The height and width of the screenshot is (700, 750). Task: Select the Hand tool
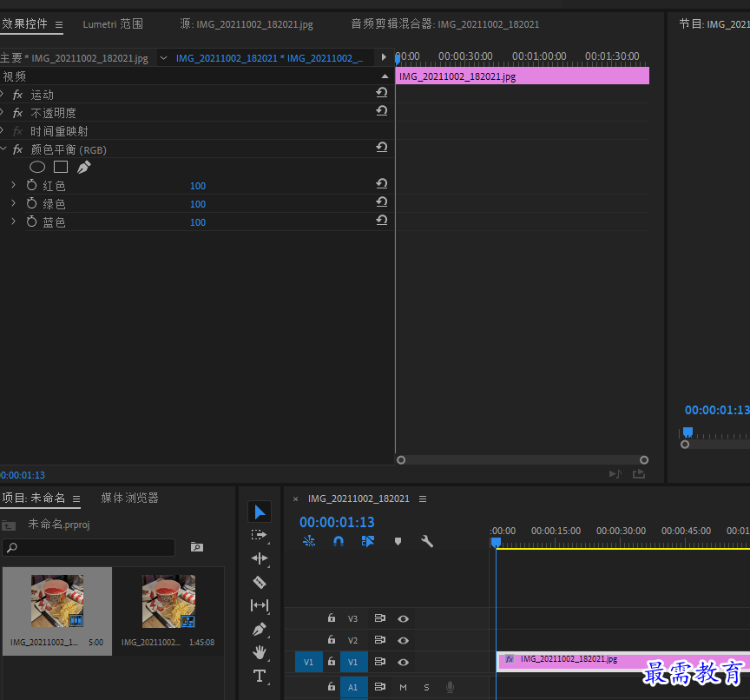point(260,652)
